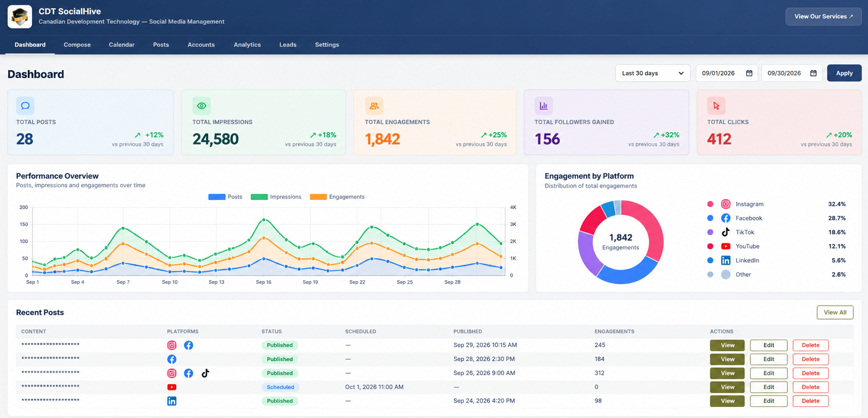Click TikTok icon in platform legend

click(x=726, y=232)
